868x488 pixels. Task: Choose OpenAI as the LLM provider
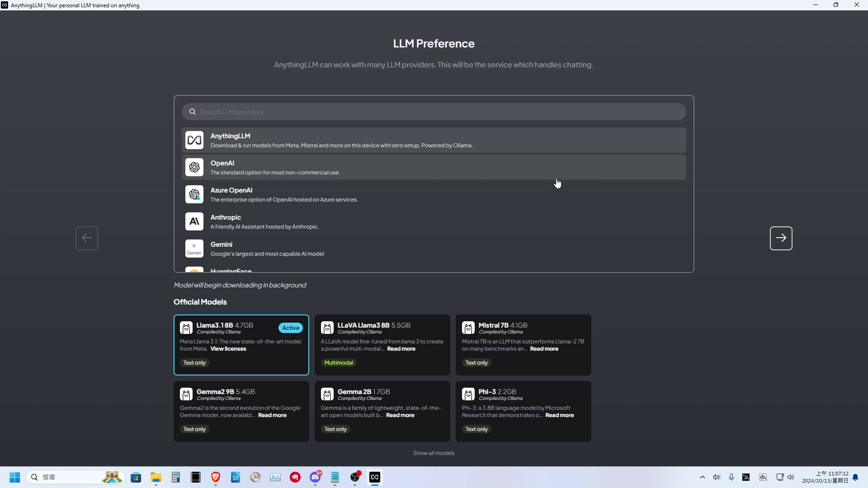tap(434, 167)
